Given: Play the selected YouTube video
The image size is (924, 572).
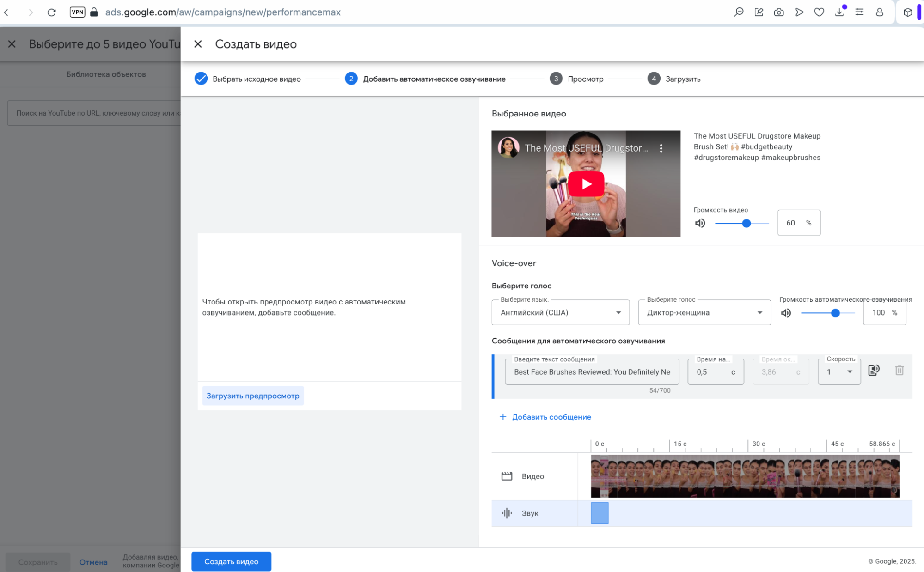Looking at the screenshot, I should pyautogui.click(x=586, y=184).
